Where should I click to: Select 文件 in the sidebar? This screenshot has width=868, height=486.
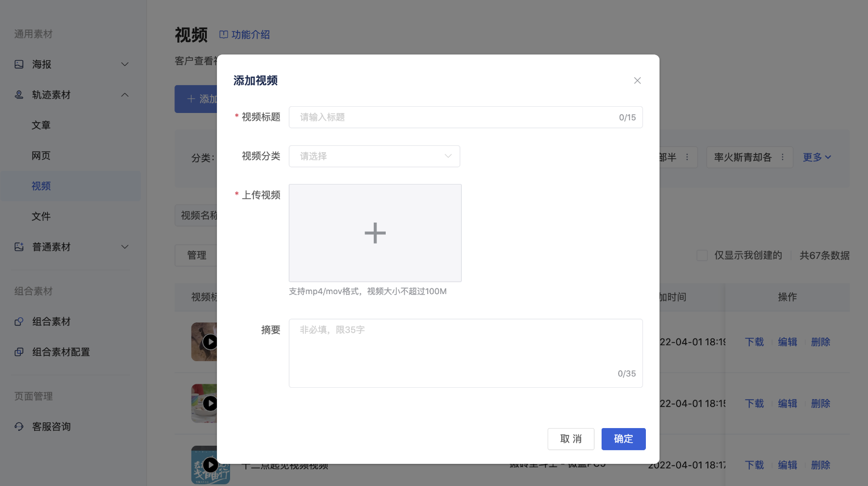point(41,216)
